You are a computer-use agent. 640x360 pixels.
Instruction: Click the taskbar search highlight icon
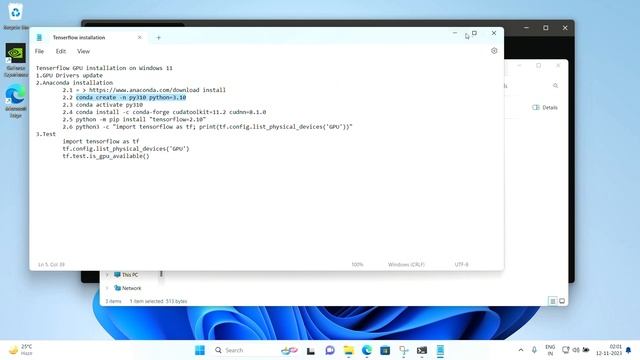tap(289, 350)
